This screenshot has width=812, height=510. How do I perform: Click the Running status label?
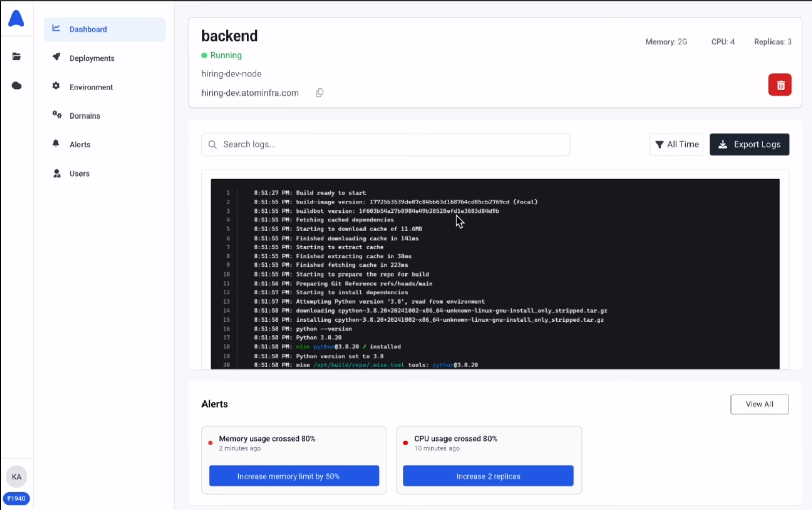(226, 55)
